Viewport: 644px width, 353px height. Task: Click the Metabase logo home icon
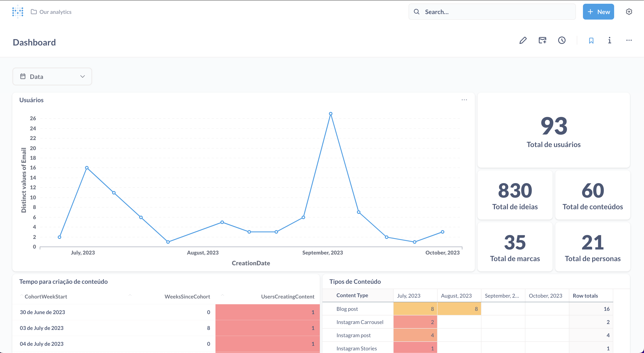point(18,11)
